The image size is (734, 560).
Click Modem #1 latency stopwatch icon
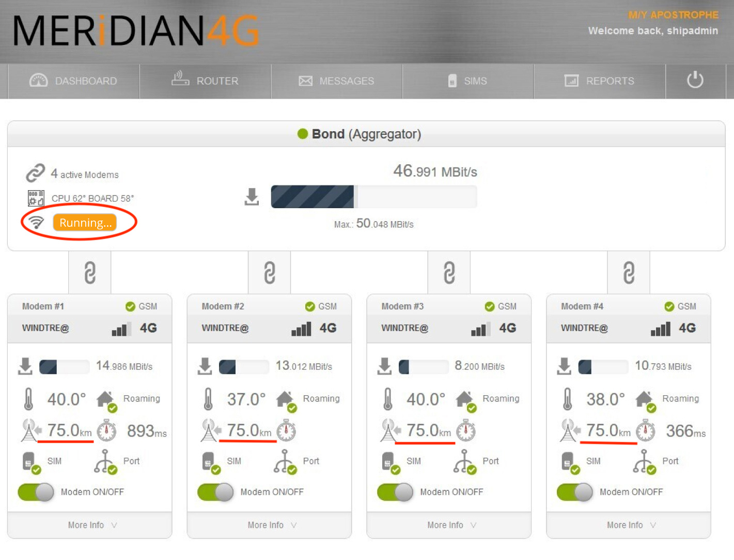point(107,430)
